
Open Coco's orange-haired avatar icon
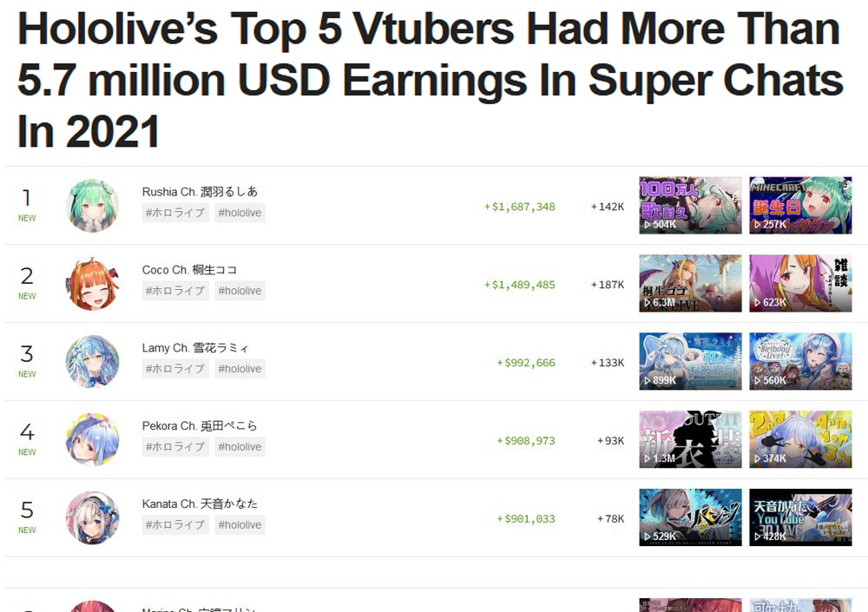(93, 284)
